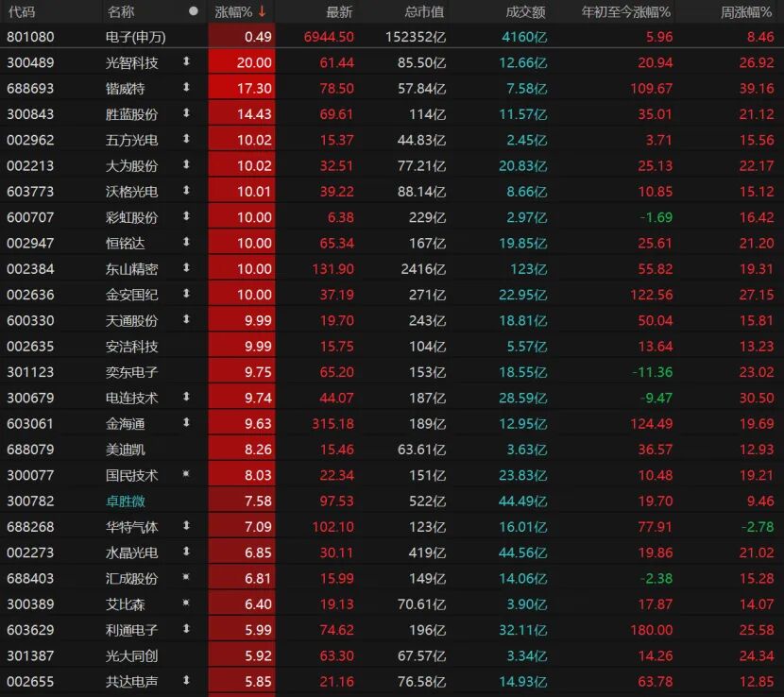Click the marker icon next to 水晶光电
This screenshot has height=697, width=784.
click(186, 552)
